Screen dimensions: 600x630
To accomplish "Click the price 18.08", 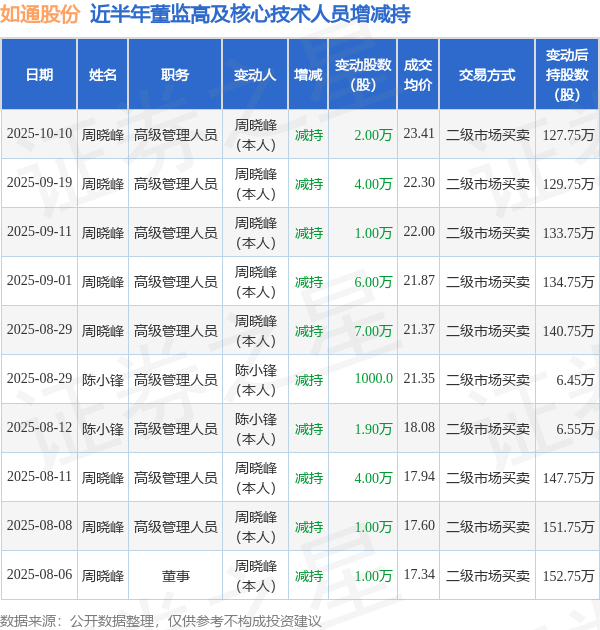I will [x=419, y=428].
